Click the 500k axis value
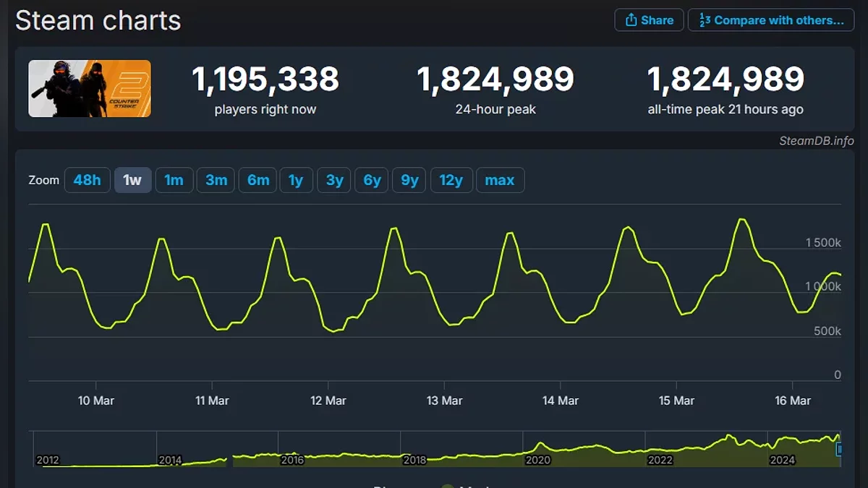Image resolution: width=868 pixels, height=488 pixels. point(827,331)
